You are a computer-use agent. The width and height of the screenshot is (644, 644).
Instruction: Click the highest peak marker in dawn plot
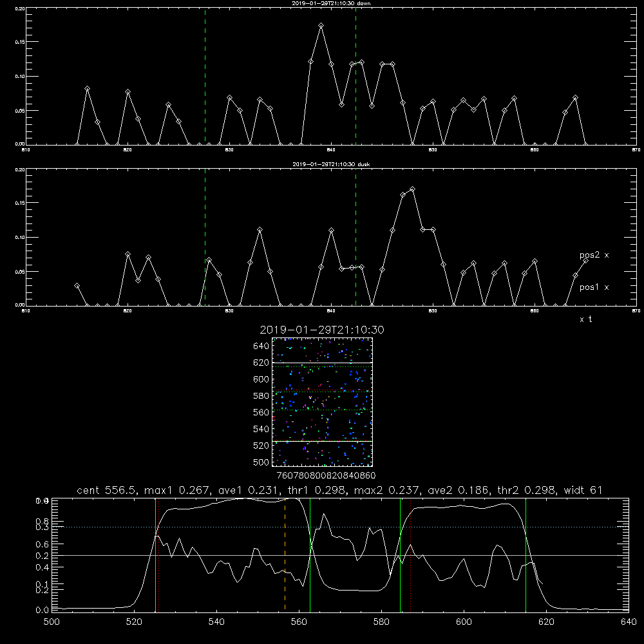point(321,26)
